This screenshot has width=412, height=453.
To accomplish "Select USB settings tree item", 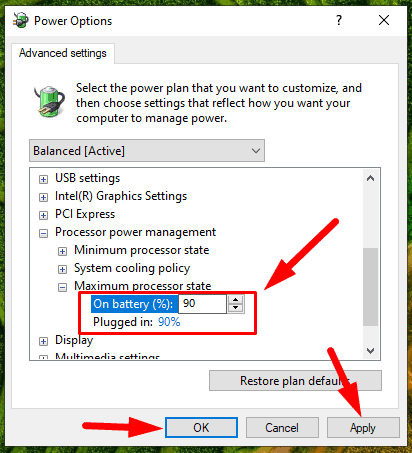I will click(88, 178).
